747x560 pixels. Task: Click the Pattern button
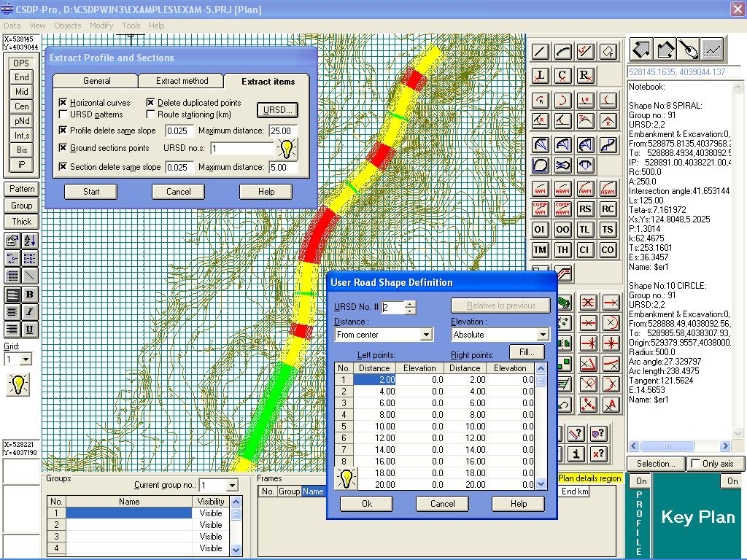(x=22, y=189)
